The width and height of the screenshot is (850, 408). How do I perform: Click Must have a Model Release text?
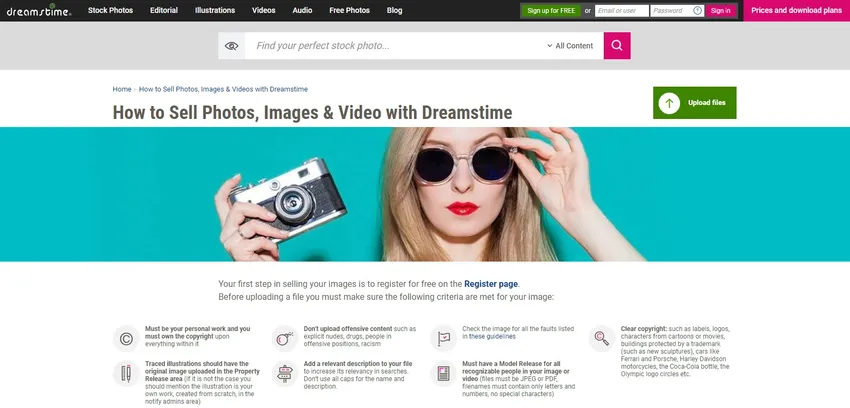[519, 379]
